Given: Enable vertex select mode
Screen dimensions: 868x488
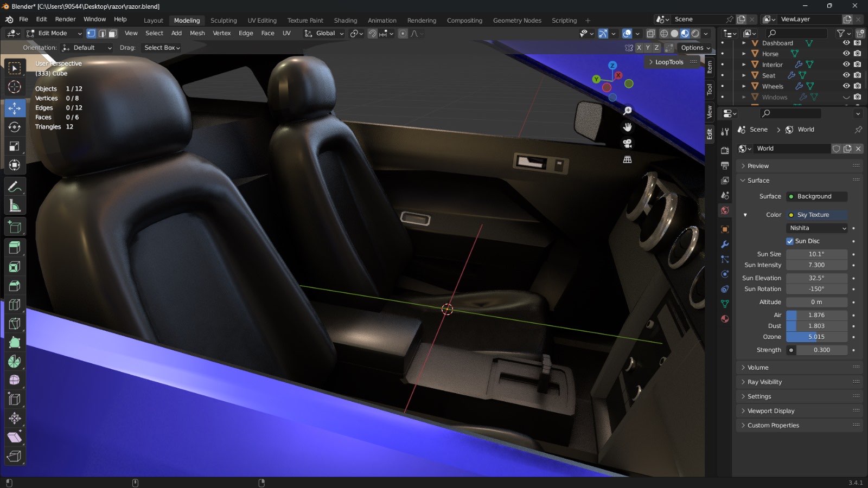Looking at the screenshot, I should coord(91,34).
